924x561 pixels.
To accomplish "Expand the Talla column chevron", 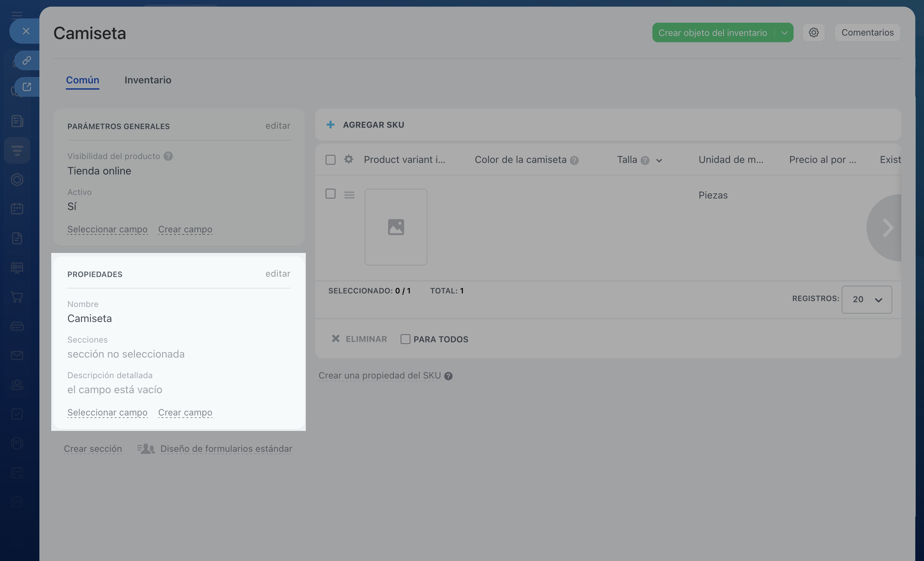I will 659,160.
